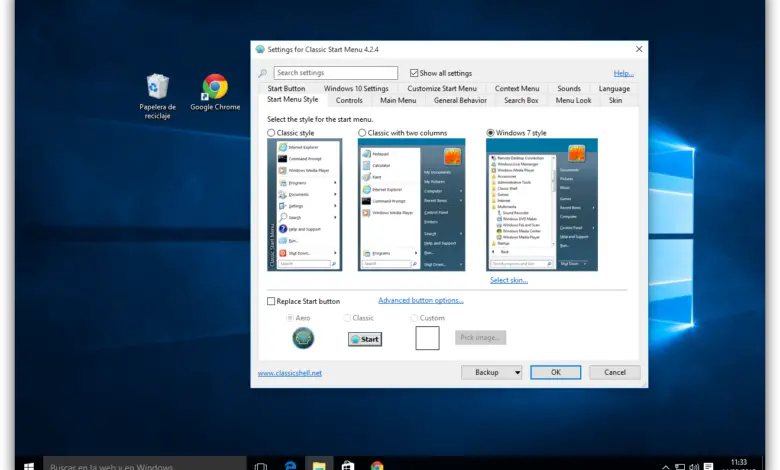The image size is (780, 470).
Task: Click the Classic Start button image
Action: (364, 339)
